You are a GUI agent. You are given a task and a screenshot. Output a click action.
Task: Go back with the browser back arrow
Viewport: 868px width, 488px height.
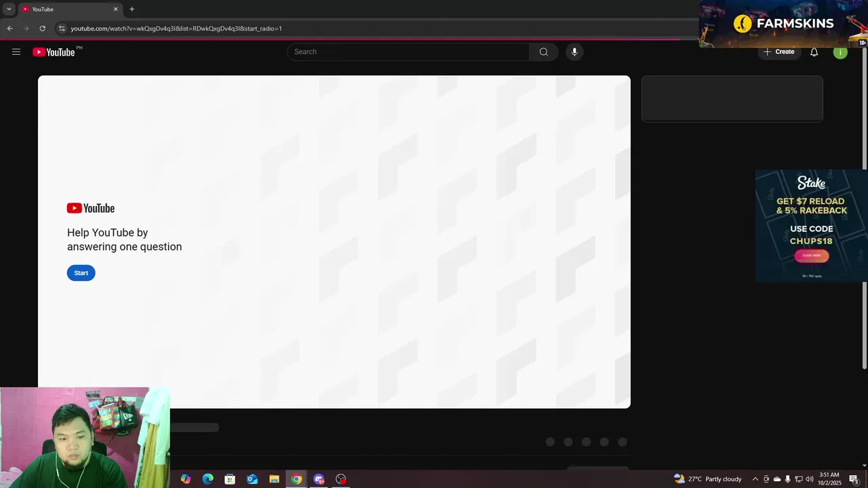point(9,28)
